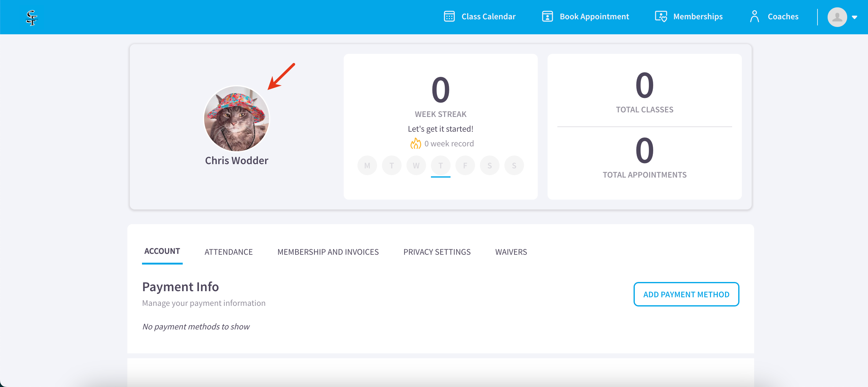Click the Total Appointments label
This screenshot has width=868, height=387.
tap(644, 175)
